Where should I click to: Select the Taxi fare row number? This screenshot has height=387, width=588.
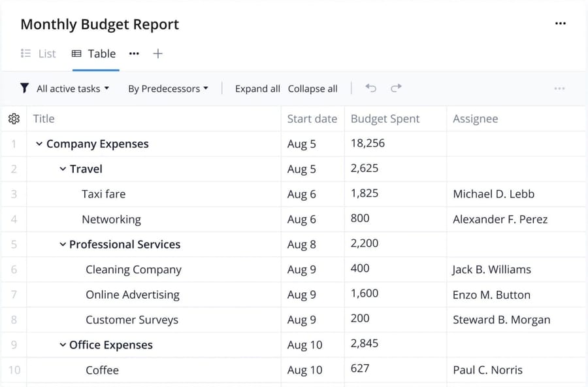(x=14, y=193)
